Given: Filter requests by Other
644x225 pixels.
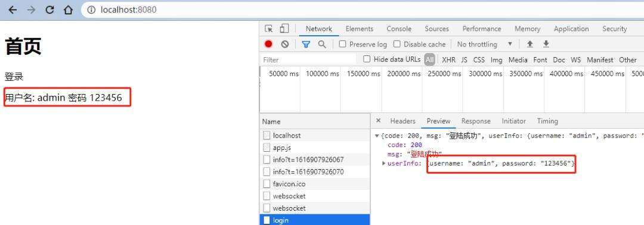Looking at the screenshot, I should [627, 60].
